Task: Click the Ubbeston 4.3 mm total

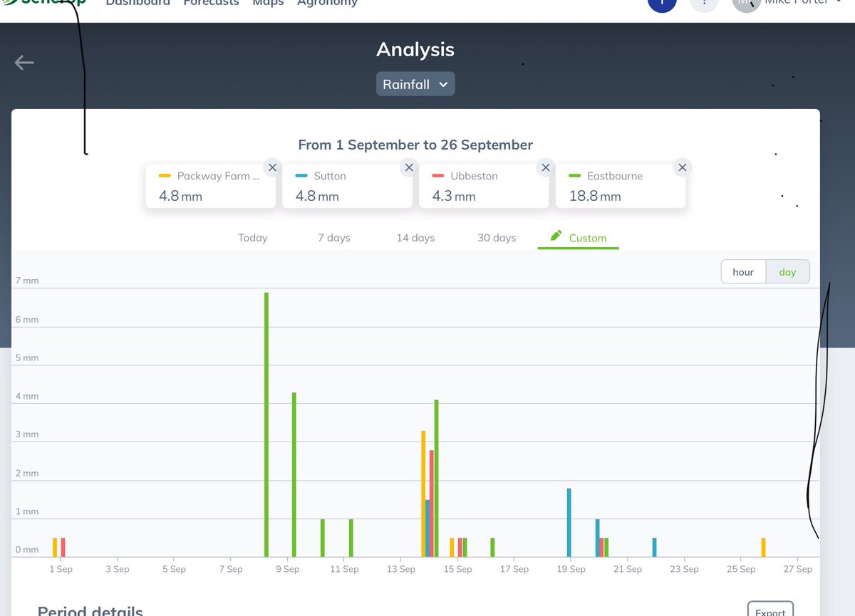Action: pyautogui.click(x=454, y=196)
